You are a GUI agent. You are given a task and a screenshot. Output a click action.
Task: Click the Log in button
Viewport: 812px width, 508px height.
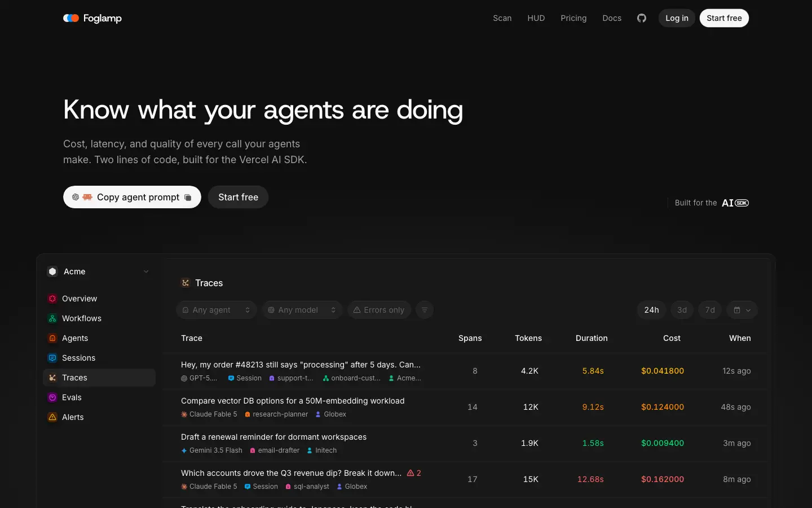[x=677, y=18]
